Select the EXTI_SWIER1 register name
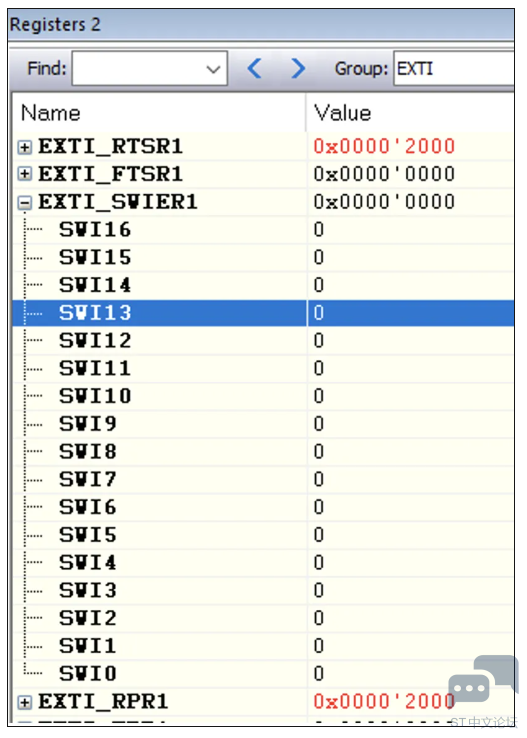The width and height of the screenshot is (527, 738). click(118, 202)
